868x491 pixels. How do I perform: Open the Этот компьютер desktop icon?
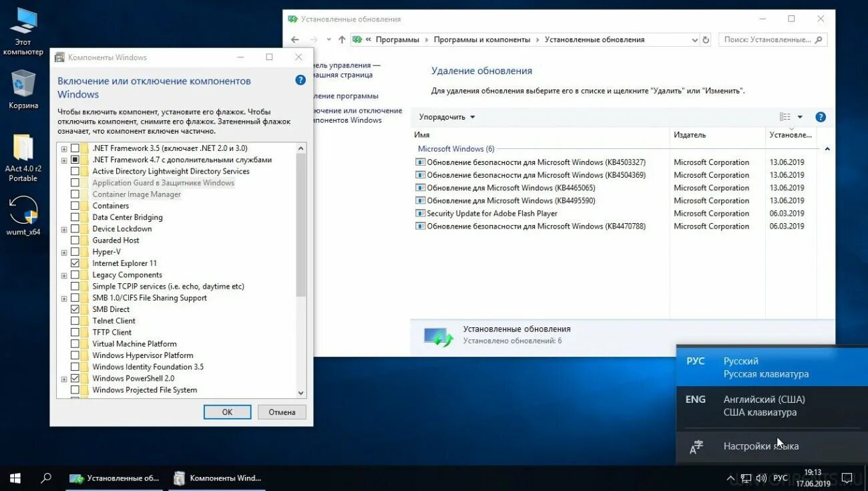point(23,31)
